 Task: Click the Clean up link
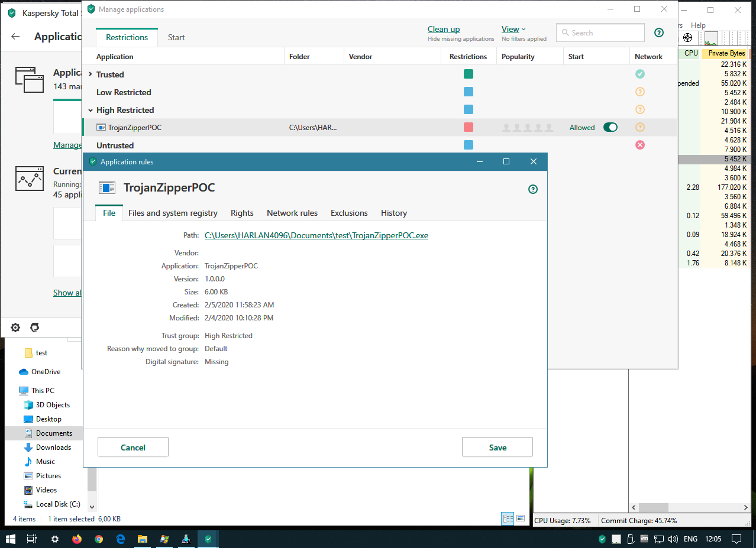click(444, 29)
